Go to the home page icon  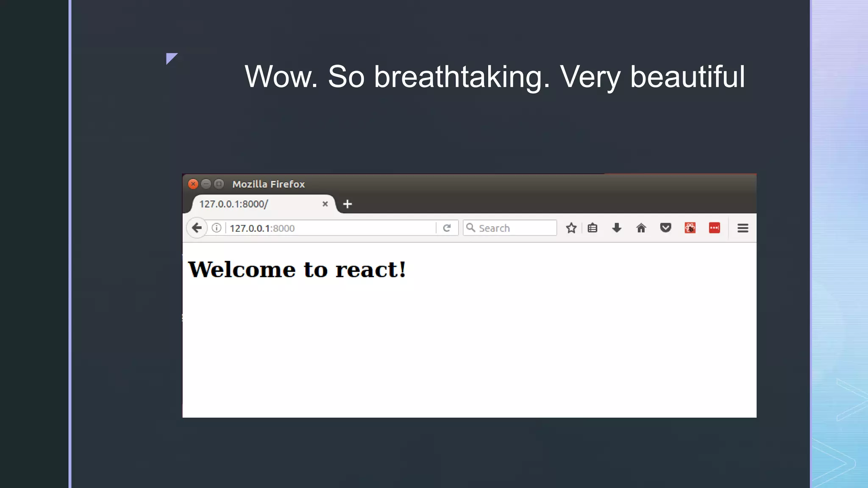click(641, 228)
